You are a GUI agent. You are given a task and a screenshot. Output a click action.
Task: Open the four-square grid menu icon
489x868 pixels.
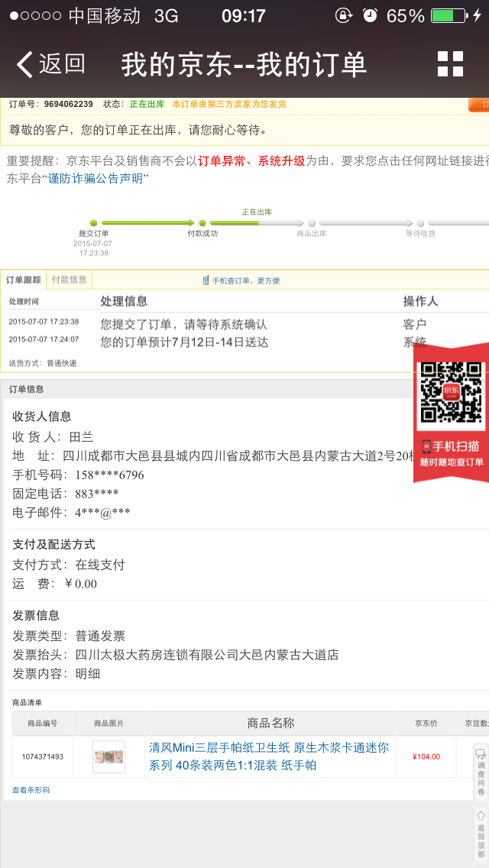(450, 63)
